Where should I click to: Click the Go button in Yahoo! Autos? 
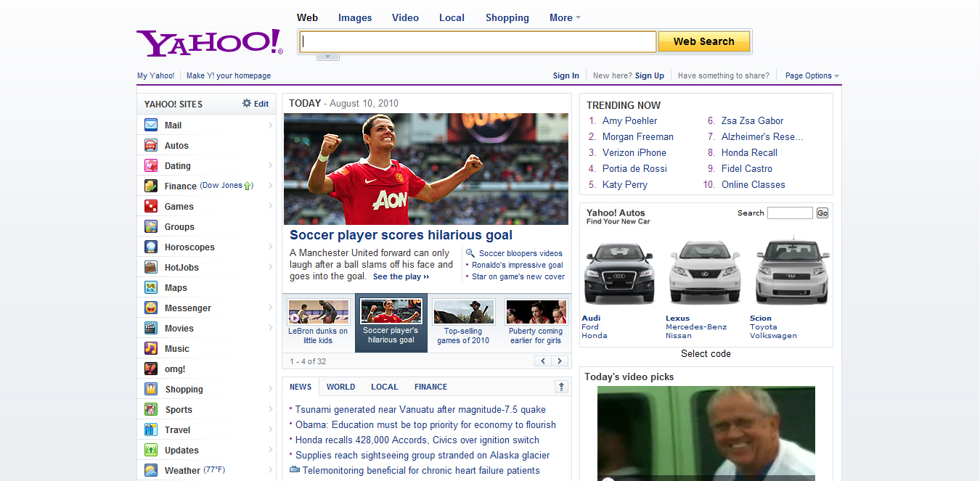click(x=822, y=213)
